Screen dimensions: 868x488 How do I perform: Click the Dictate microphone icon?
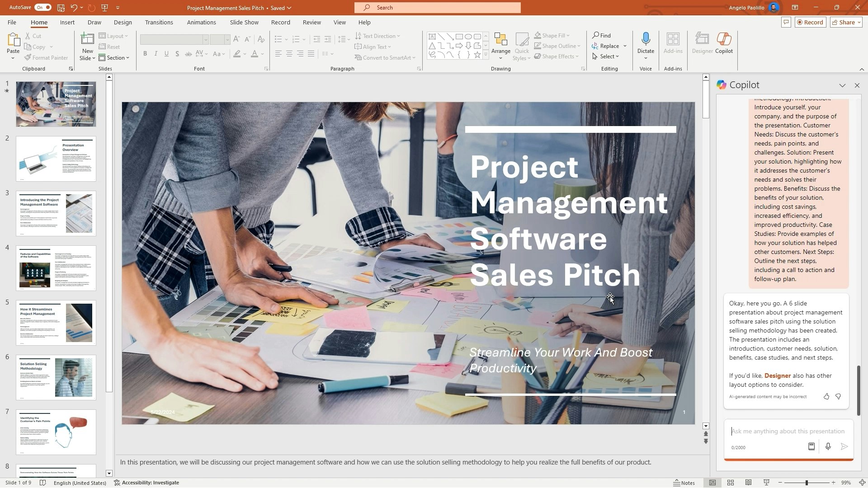click(646, 39)
